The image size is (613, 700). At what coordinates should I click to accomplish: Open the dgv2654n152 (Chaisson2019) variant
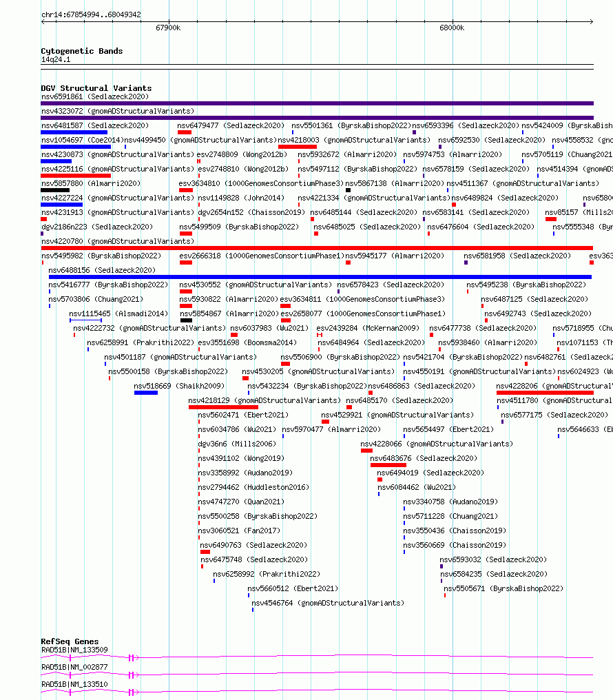coord(251,212)
